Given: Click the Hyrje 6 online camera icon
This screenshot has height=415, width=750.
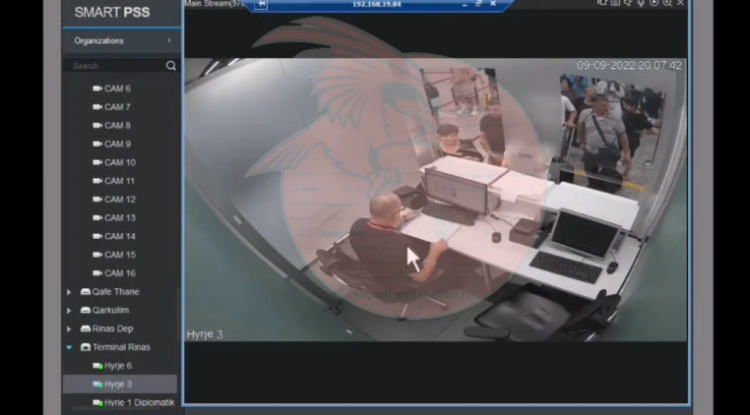Looking at the screenshot, I should pos(97,366).
